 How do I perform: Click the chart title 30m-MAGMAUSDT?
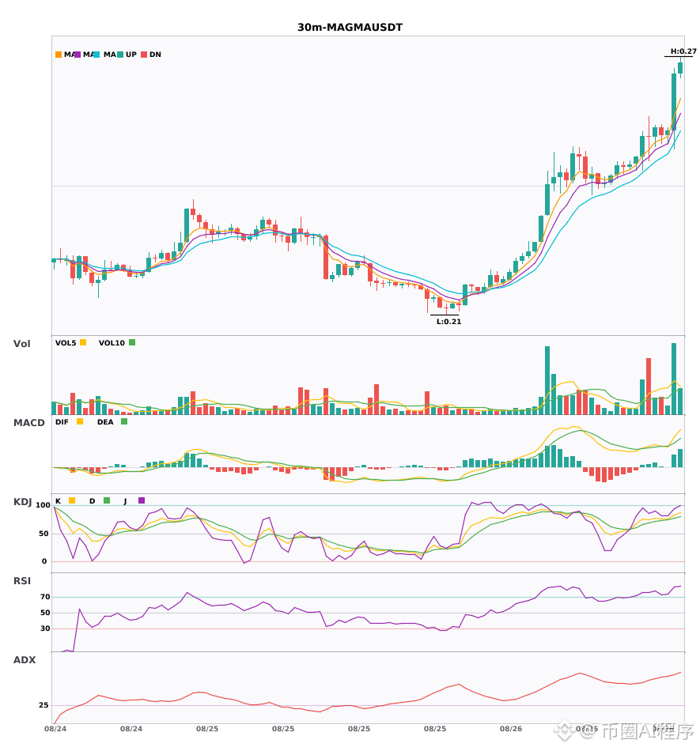pos(350,28)
